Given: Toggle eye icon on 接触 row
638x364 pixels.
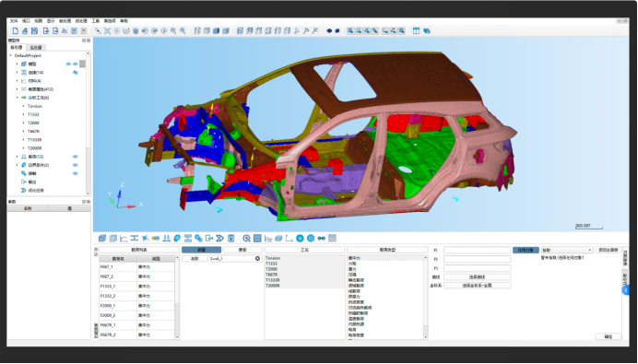Looking at the screenshot, I should (x=76, y=173).
